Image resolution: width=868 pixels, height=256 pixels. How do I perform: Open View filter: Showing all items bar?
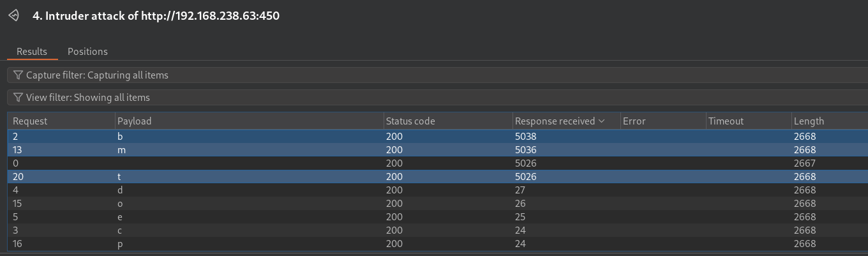(437, 98)
